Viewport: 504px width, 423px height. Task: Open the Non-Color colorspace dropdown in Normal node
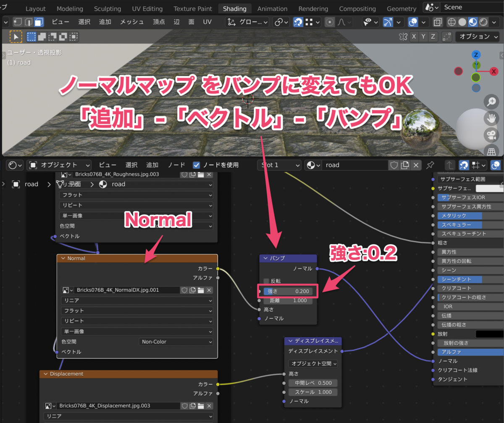pos(176,342)
